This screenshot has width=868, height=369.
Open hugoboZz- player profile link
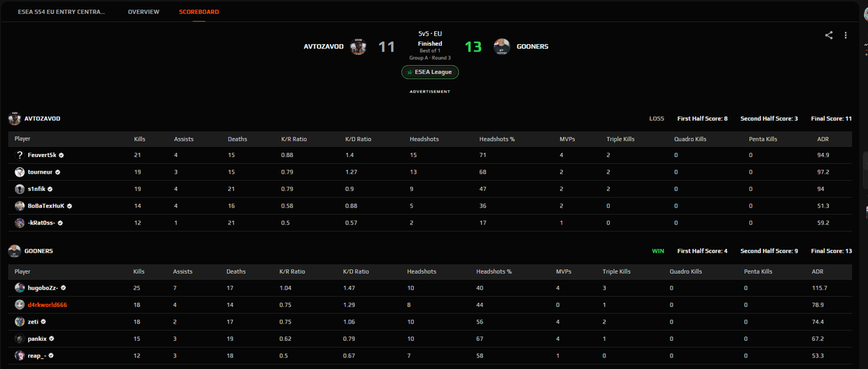tap(43, 287)
